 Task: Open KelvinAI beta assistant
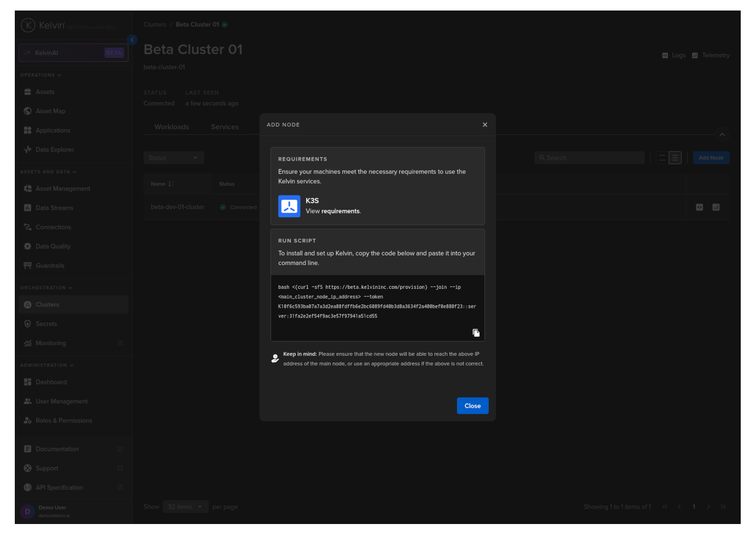pos(73,53)
